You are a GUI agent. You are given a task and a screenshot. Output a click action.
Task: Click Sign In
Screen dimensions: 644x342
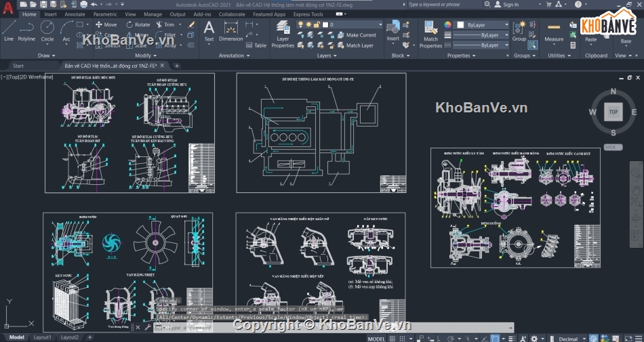coord(506,5)
